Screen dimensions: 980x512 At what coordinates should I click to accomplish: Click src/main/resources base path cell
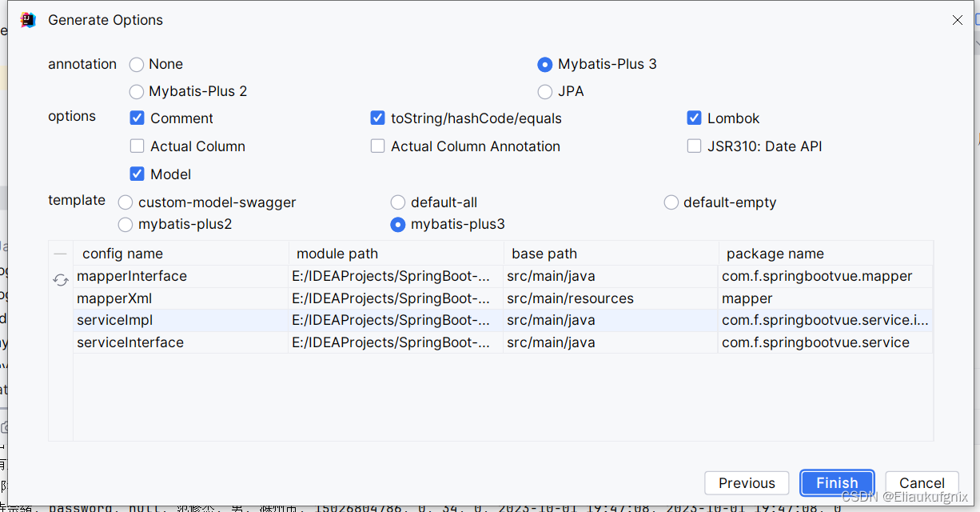(611, 298)
